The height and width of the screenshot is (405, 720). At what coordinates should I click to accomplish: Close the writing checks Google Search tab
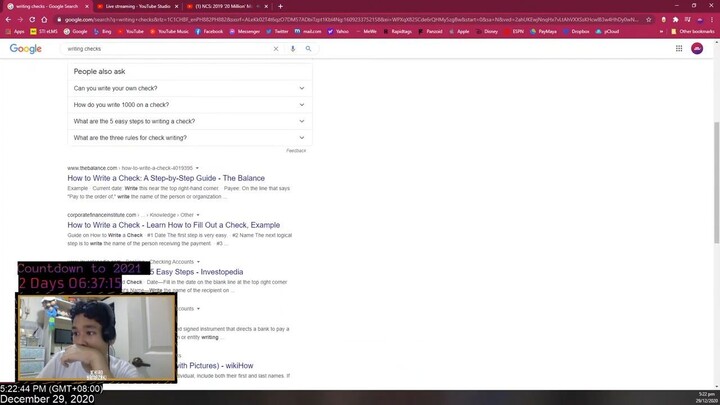(x=87, y=6)
